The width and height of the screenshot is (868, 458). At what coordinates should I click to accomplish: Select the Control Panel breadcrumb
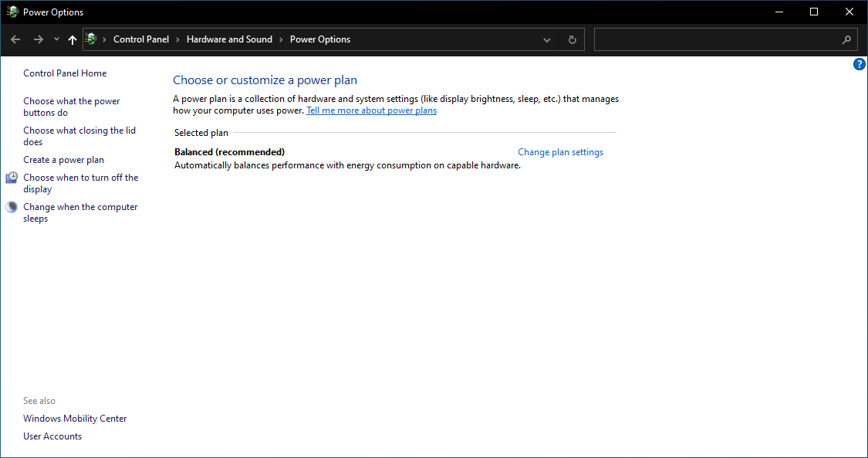click(x=141, y=39)
